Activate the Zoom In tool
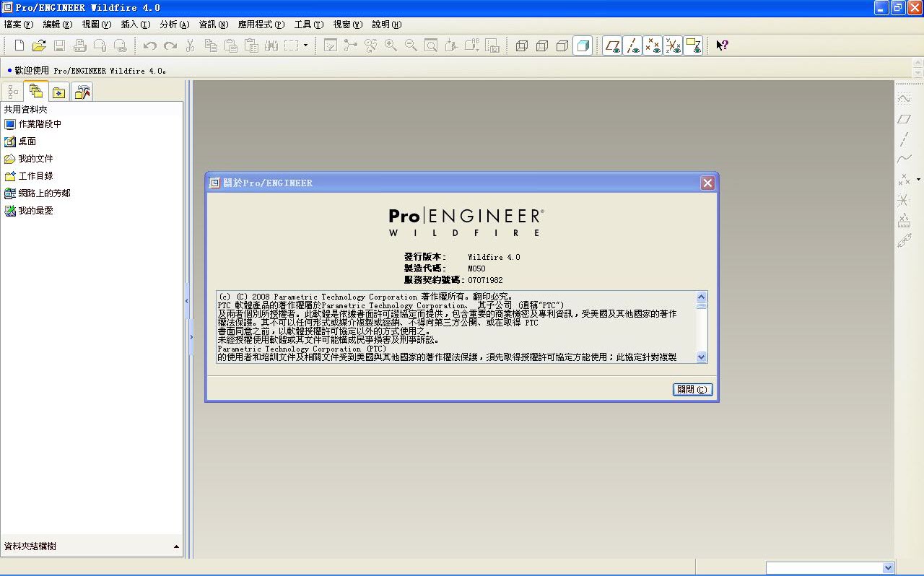924x576 pixels. 389,45
